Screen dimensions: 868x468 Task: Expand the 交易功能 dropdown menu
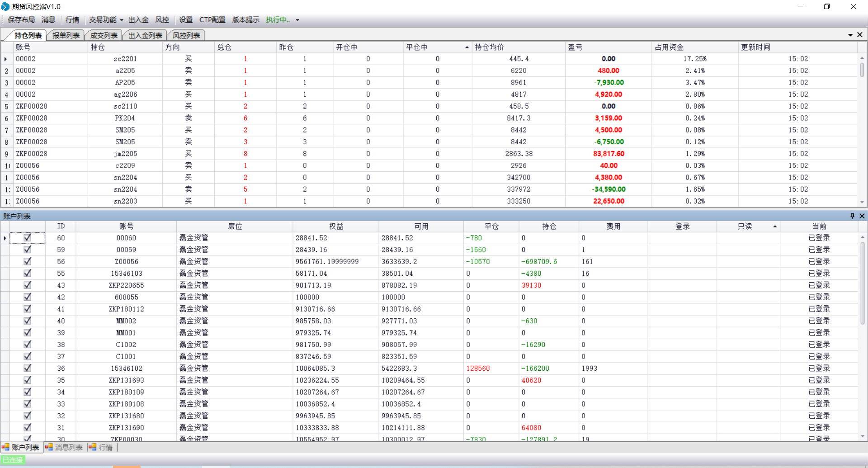122,20
